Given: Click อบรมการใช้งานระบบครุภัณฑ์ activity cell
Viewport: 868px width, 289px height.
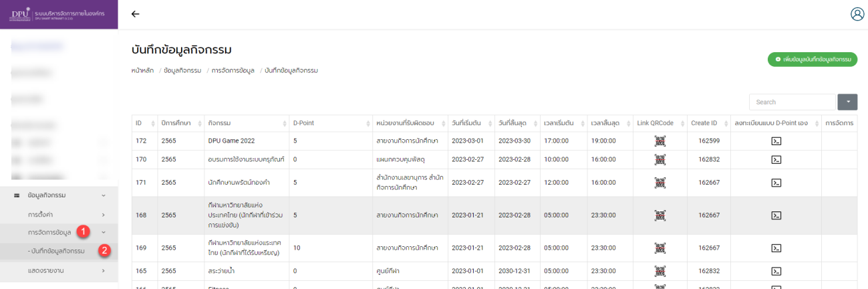Looking at the screenshot, I should (247, 159).
